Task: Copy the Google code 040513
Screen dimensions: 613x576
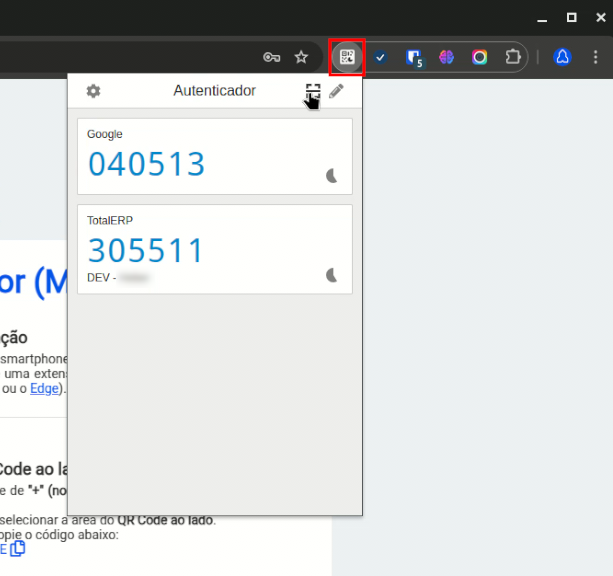Action: pyautogui.click(x=147, y=164)
